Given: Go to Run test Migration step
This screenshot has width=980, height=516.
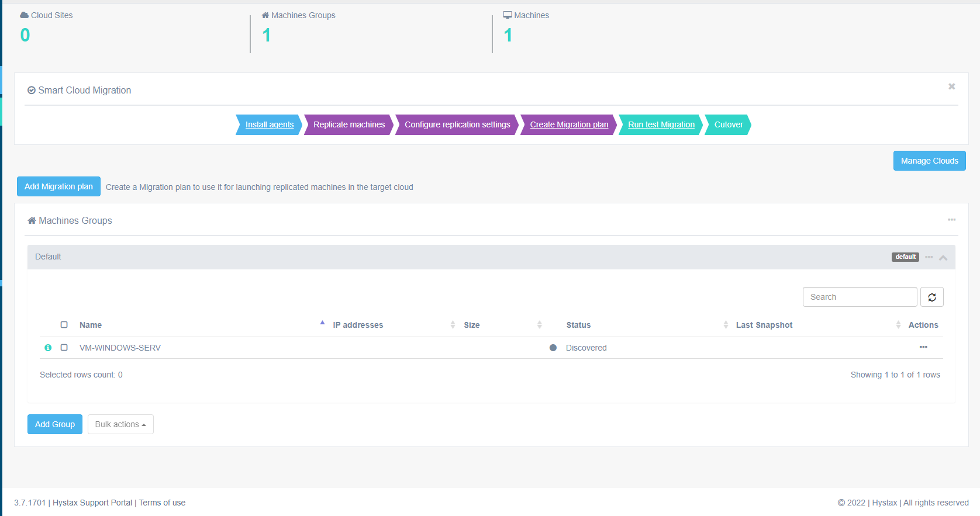Looking at the screenshot, I should coord(661,124).
